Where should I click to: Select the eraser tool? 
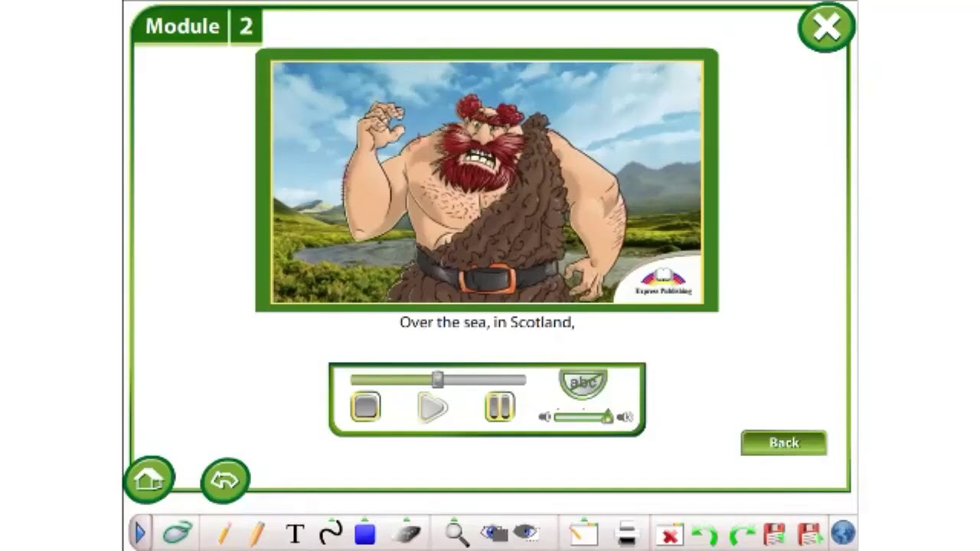click(x=406, y=533)
